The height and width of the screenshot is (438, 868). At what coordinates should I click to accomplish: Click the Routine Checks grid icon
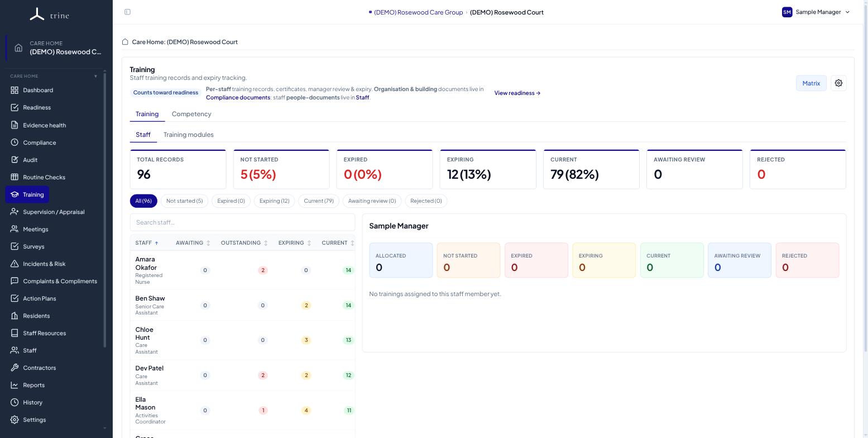point(15,177)
